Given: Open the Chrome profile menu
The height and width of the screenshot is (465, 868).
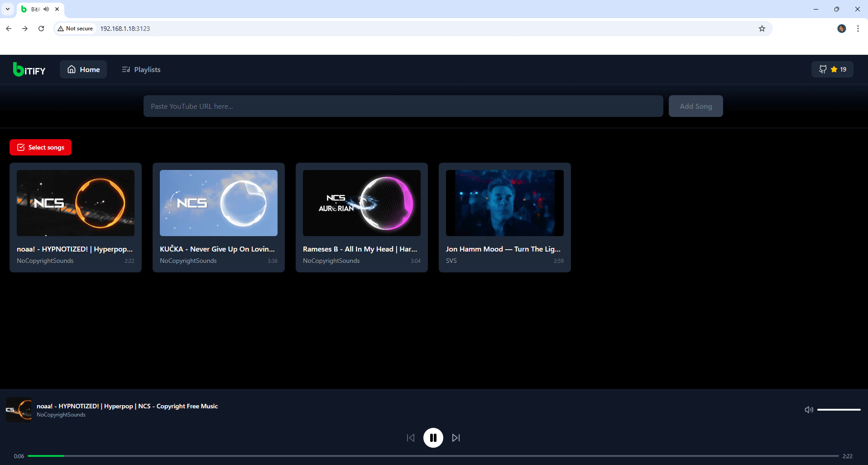Looking at the screenshot, I should tap(841, 28).
